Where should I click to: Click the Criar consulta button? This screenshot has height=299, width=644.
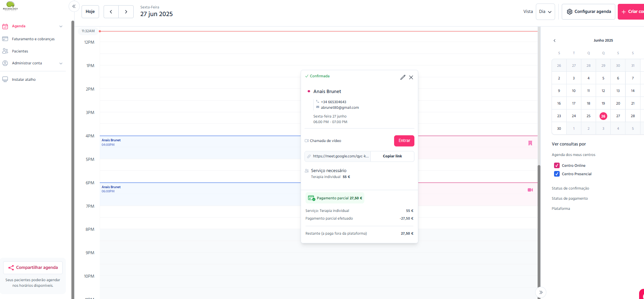pyautogui.click(x=631, y=12)
